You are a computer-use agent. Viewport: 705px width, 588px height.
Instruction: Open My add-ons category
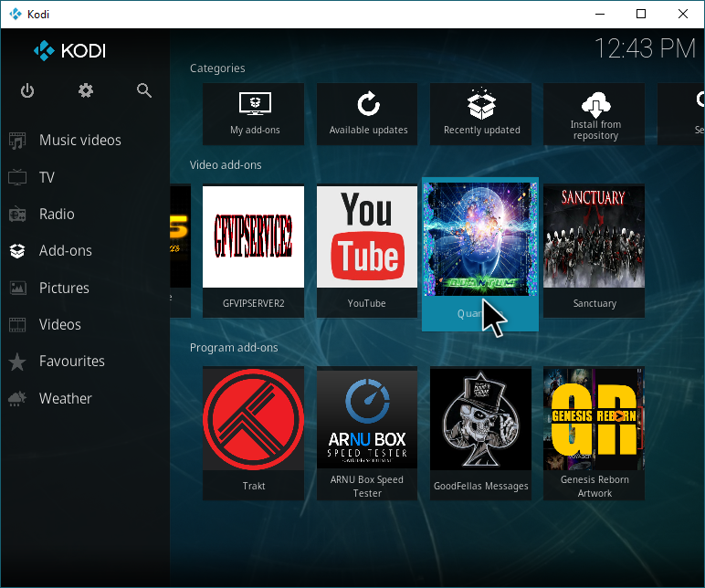point(253,114)
